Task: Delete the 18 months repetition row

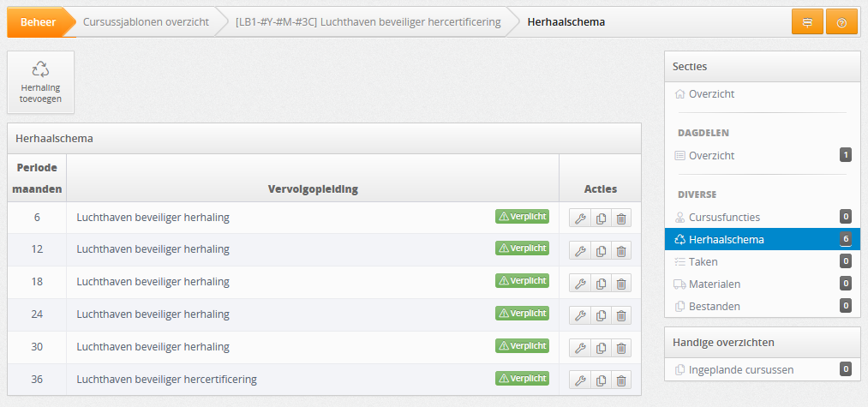Action: point(621,284)
